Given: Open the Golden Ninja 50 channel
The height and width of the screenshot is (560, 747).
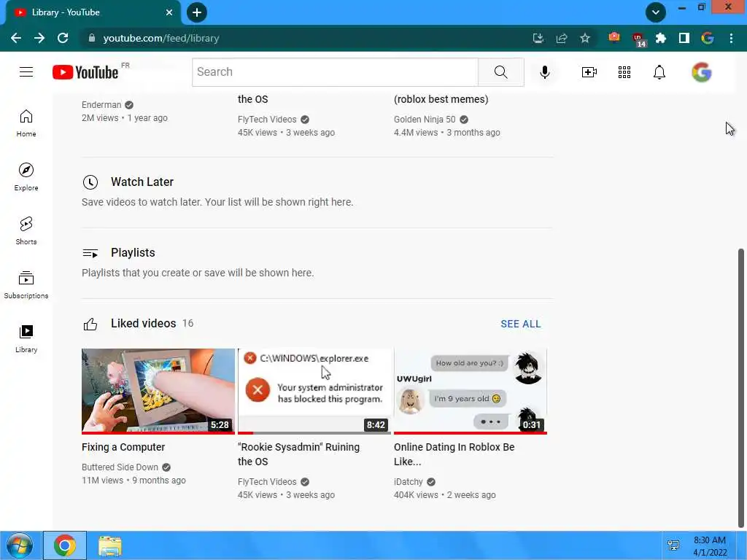Looking at the screenshot, I should tap(425, 120).
